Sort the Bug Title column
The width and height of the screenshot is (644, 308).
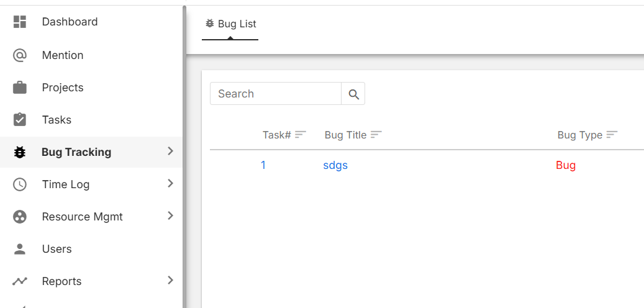point(376,135)
